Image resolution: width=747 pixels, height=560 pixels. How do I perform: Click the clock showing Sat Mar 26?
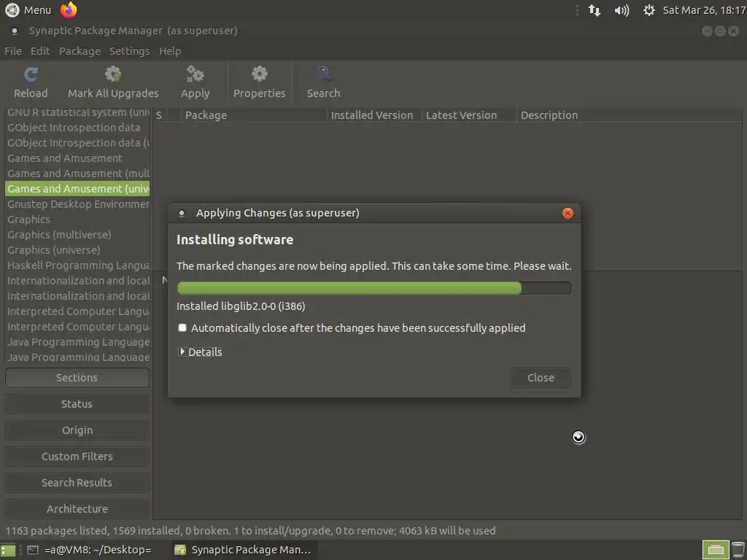[704, 10]
